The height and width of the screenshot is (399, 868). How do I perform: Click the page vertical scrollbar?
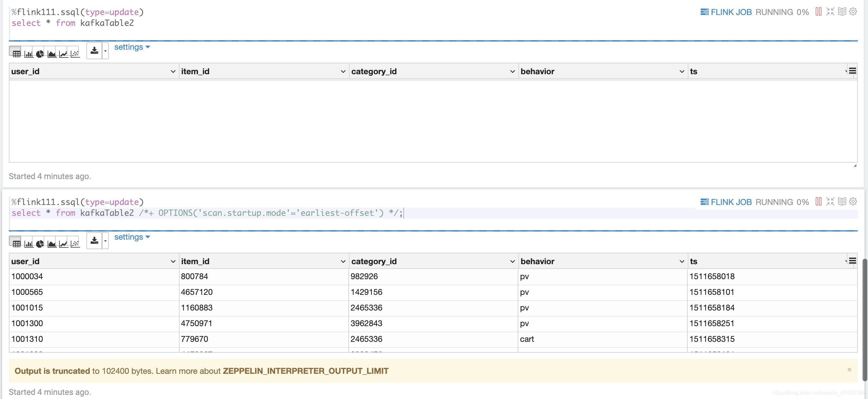click(x=865, y=320)
